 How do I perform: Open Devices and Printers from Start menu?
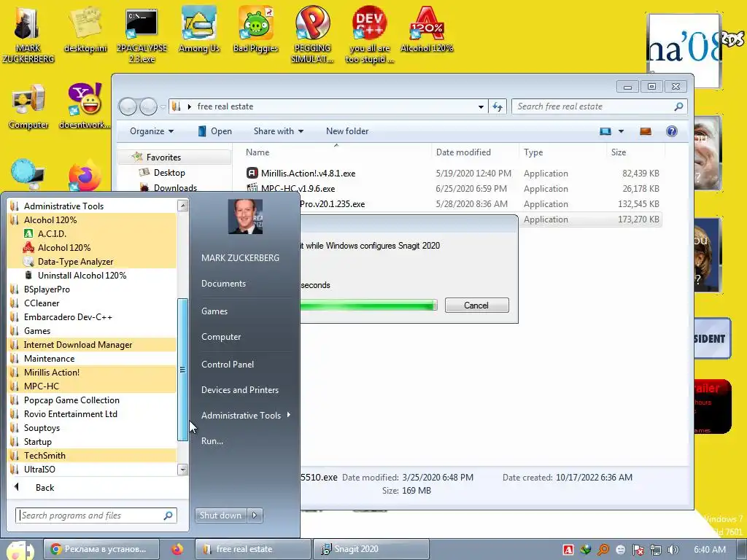click(x=239, y=390)
